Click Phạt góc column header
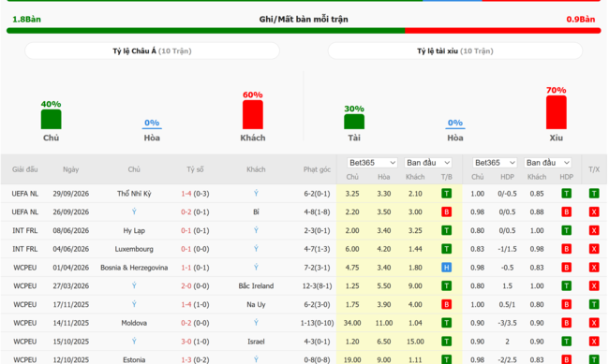The image size is (609, 364). point(317,169)
